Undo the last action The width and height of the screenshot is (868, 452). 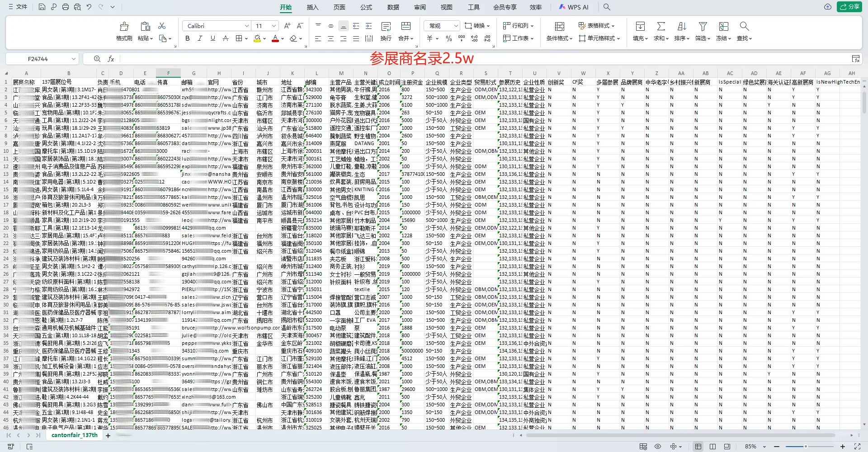click(89, 7)
